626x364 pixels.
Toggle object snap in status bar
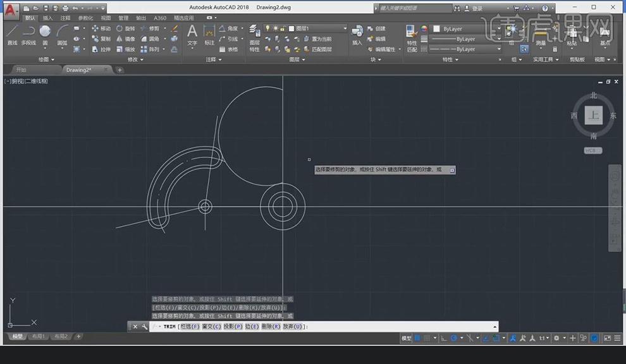point(496,338)
